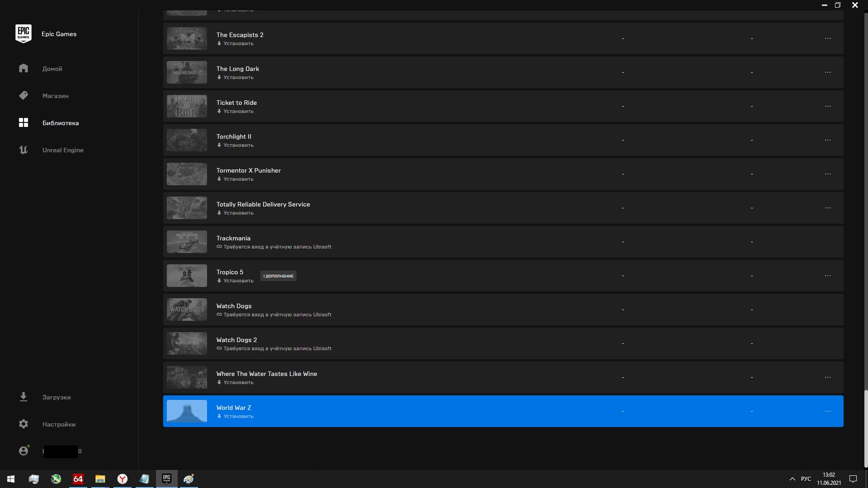Click the Tormentor X Punisher title
Screen dimensions: 868x488
point(248,170)
